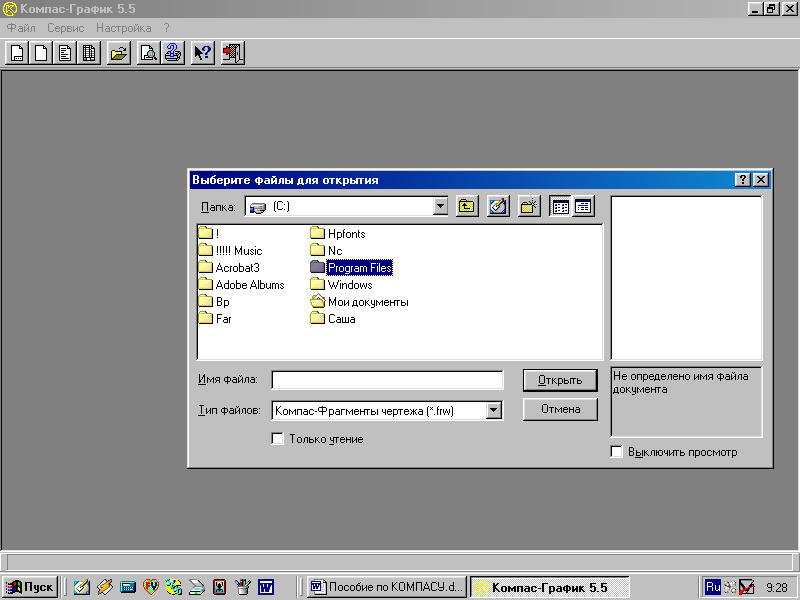Viewport: 800px width, 600px height.
Task: Click the context help arrow toolbar icon
Action: 202,53
